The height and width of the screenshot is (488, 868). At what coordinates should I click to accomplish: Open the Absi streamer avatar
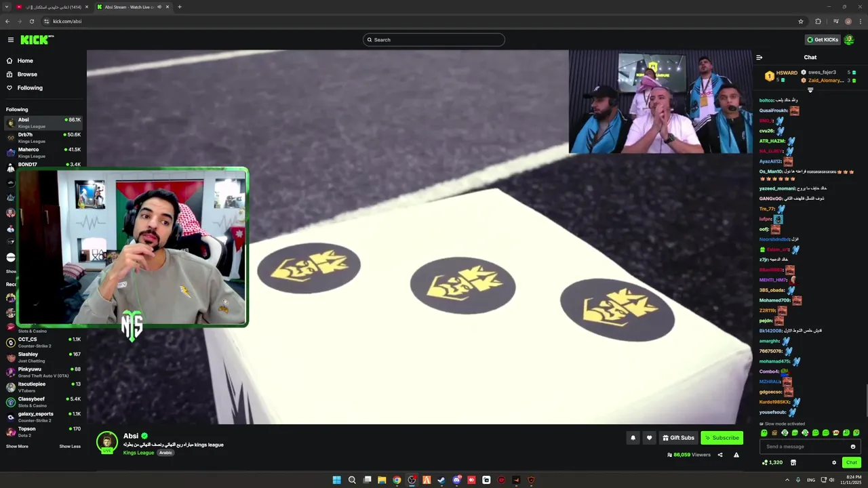point(106,442)
